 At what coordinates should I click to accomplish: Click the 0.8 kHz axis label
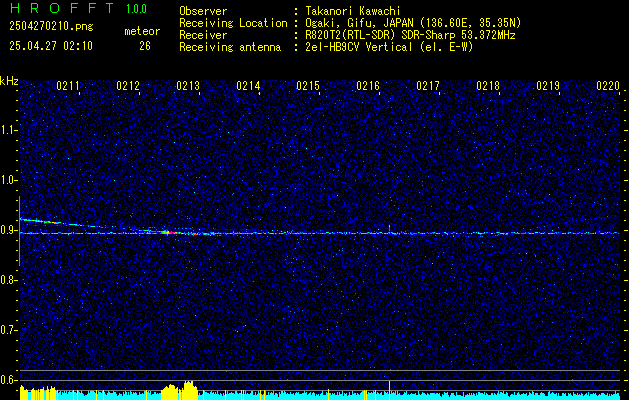[8, 280]
